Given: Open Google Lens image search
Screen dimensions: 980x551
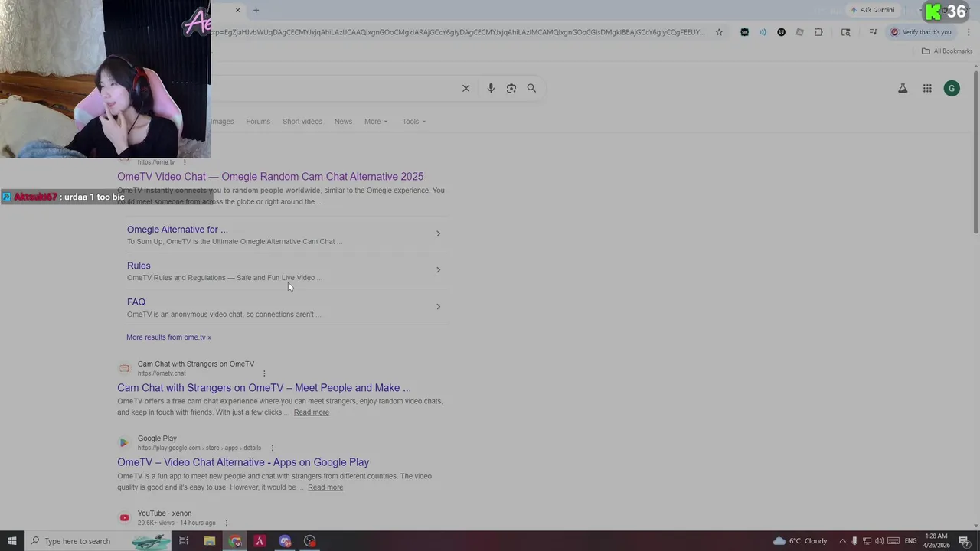Looking at the screenshot, I should click(x=511, y=88).
